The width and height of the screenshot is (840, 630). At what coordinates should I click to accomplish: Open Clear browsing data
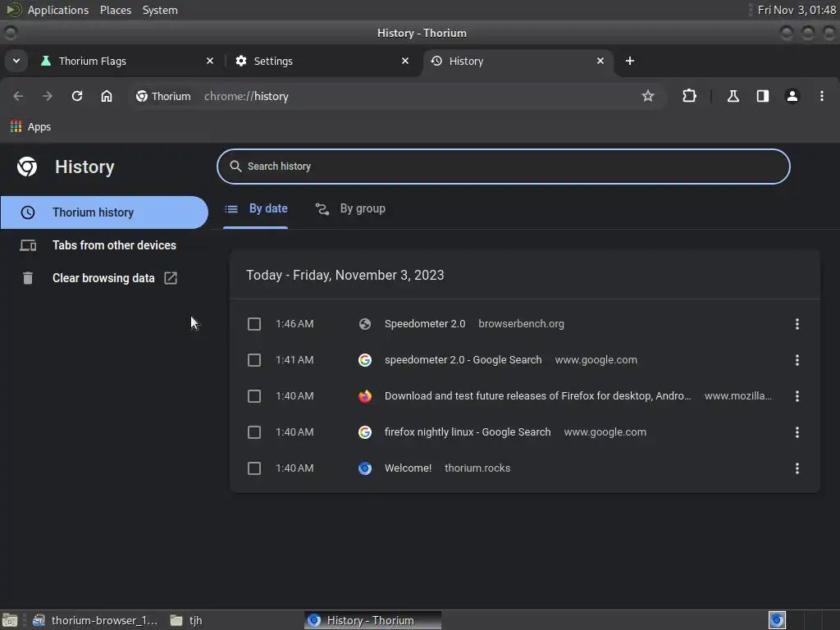[x=104, y=278]
